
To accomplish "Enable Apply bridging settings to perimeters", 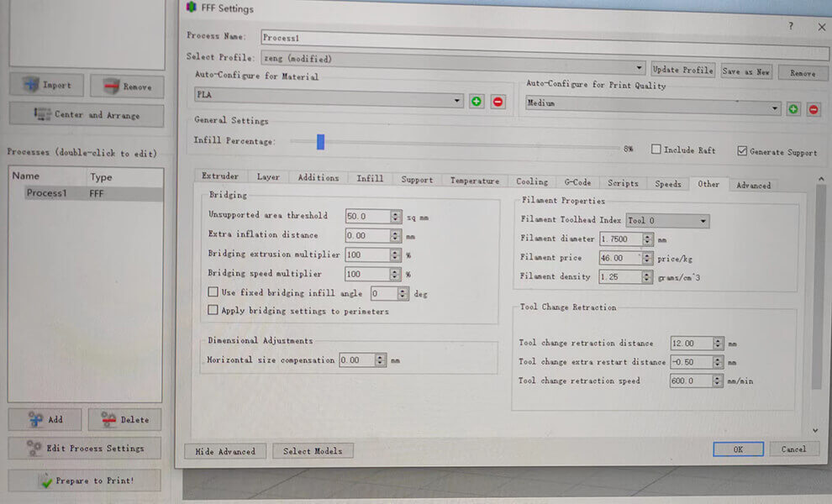I will pos(213,310).
